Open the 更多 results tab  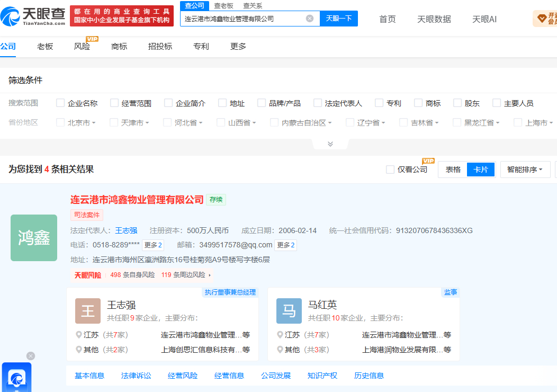point(238,47)
